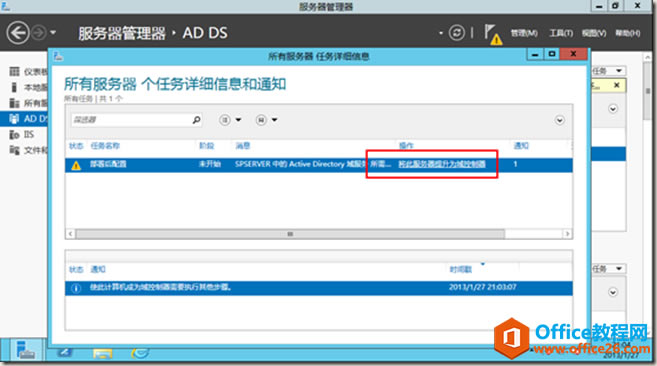Select the info notification row
Image resolution: width=657 pixels, height=366 pixels.
319,288
